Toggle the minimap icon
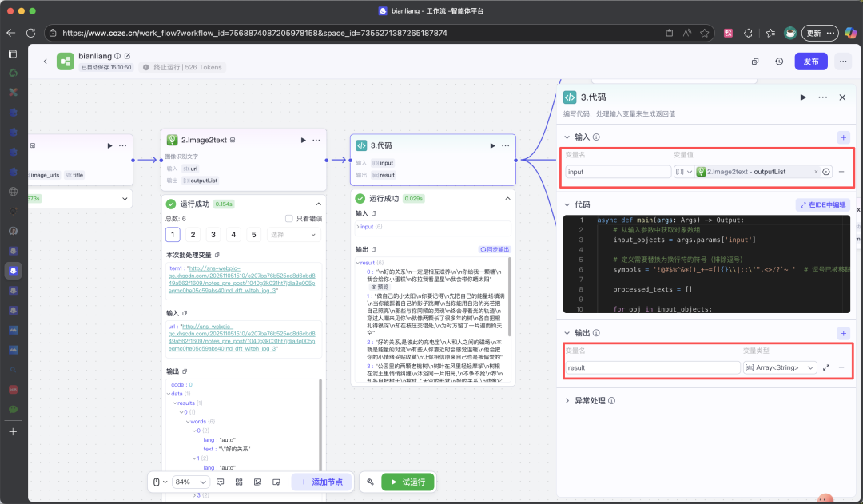Image resolution: width=863 pixels, height=504 pixels. click(276, 482)
